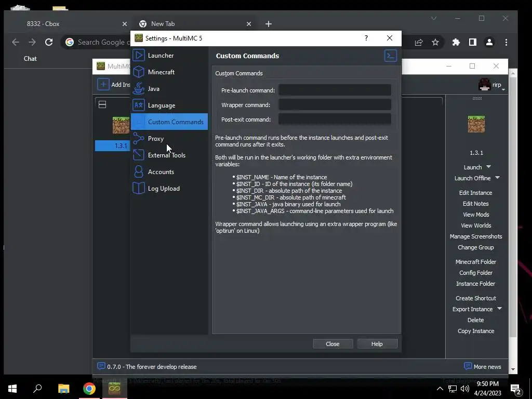Screen dimensions: 532x399
Task: Open Chrome three-dot menu
Action: point(506,42)
